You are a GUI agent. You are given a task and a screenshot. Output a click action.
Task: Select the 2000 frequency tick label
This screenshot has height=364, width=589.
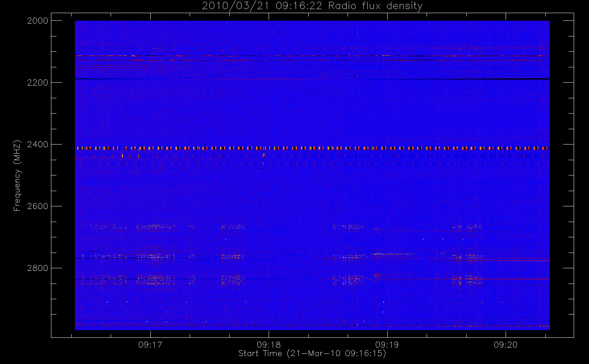(38, 21)
